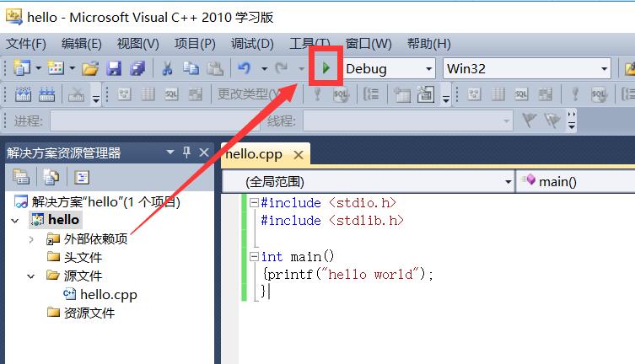Collapse the int main() outline box
The image size is (635, 364).
254,256
